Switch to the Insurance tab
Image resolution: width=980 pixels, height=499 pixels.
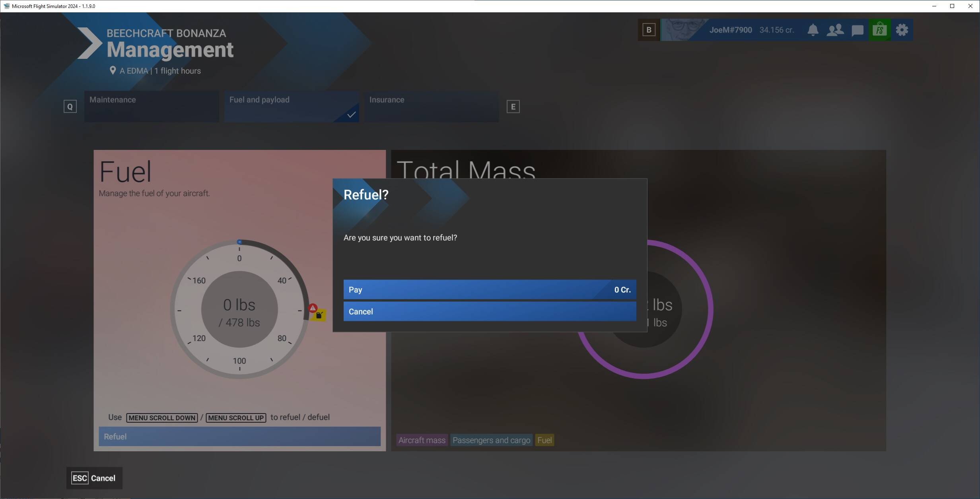(x=431, y=106)
